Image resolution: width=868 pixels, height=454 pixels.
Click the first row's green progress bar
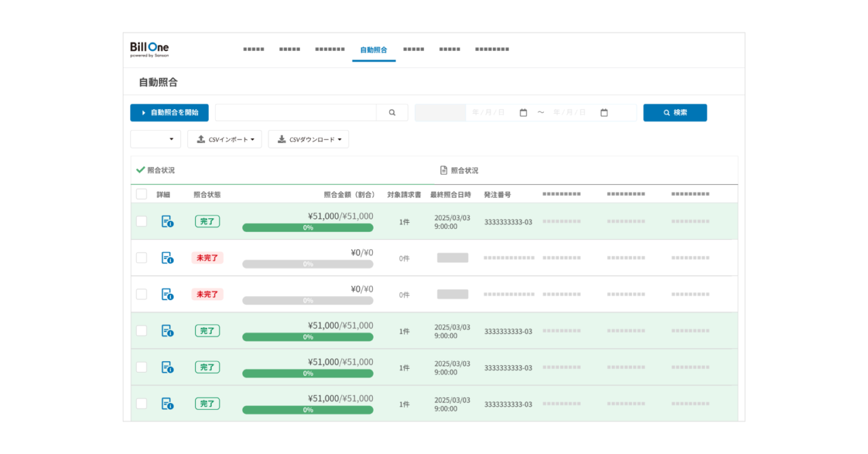click(x=307, y=228)
